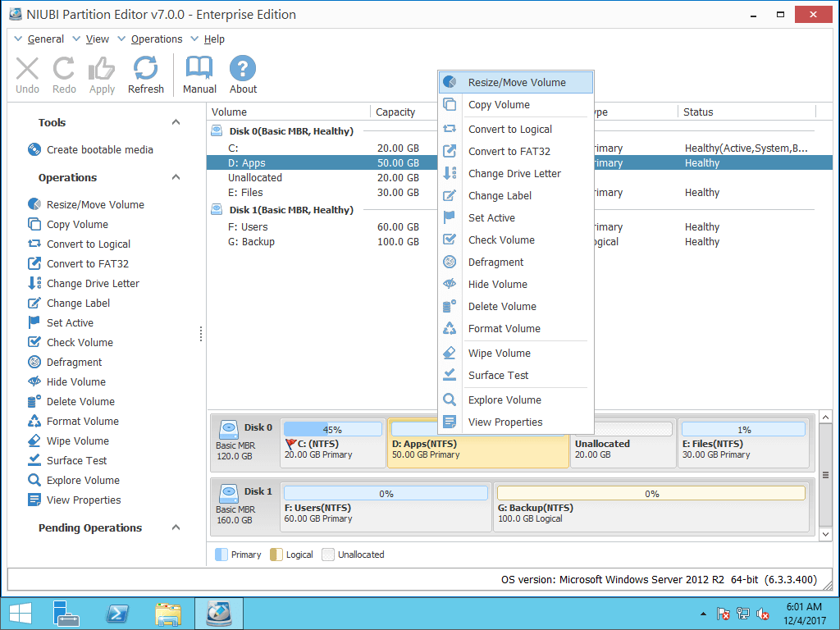Click Create bootable media in Tools

pos(90,149)
